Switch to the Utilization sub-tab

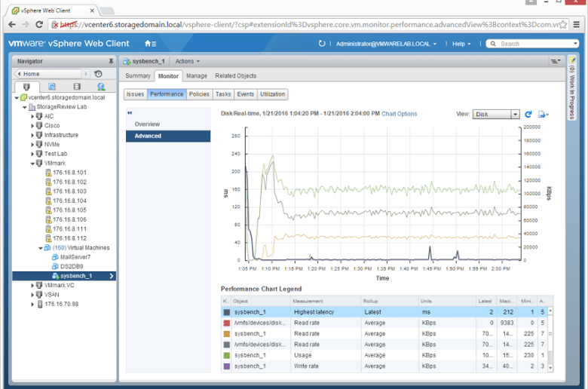click(x=273, y=94)
